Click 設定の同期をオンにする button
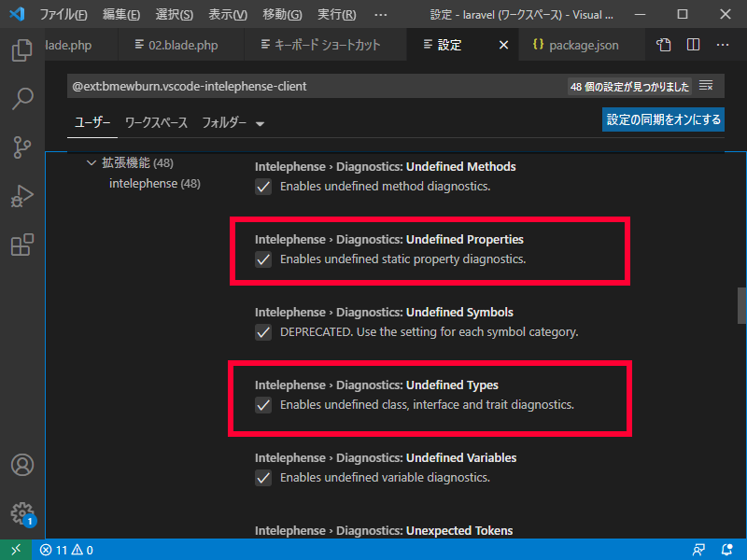This screenshot has width=747, height=560. point(663,119)
